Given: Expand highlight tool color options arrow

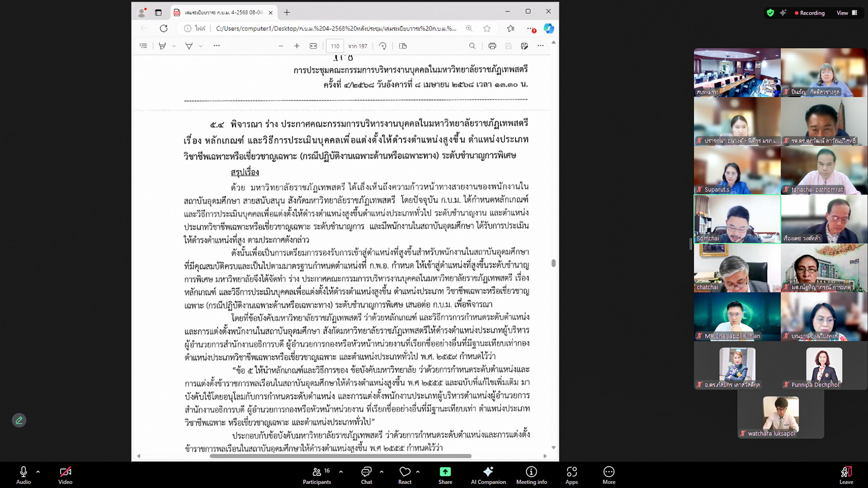Looking at the screenshot, I should (174, 46).
